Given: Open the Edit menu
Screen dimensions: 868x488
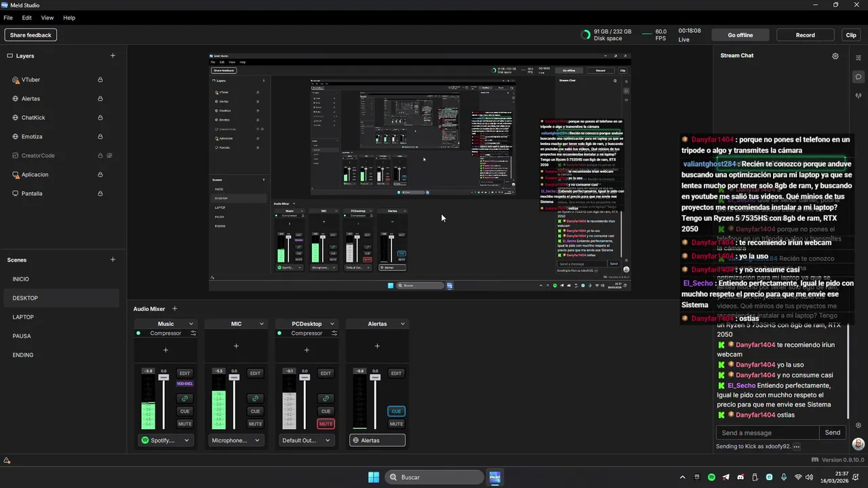Looking at the screenshot, I should pyautogui.click(x=27, y=18).
